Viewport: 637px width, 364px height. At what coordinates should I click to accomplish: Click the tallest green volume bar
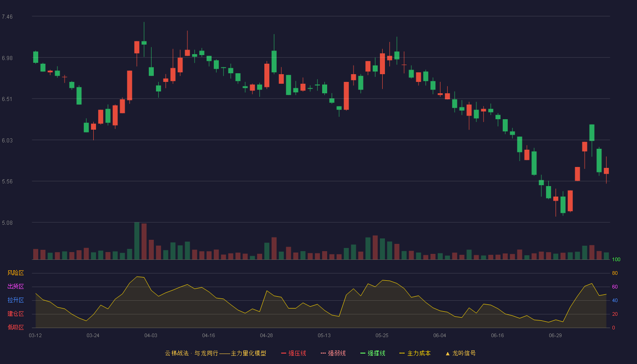pyautogui.click(x=136, y=241)
